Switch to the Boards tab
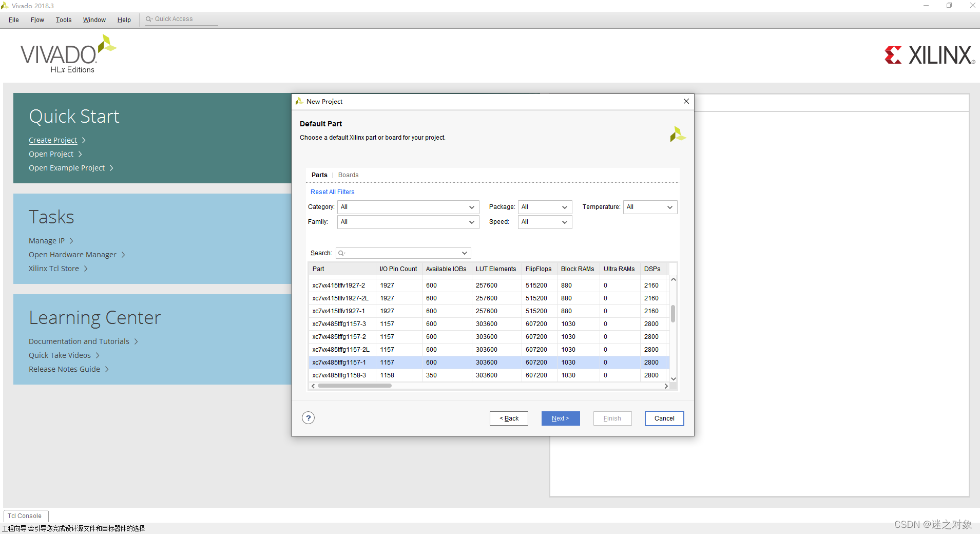 tap(348, 175)
